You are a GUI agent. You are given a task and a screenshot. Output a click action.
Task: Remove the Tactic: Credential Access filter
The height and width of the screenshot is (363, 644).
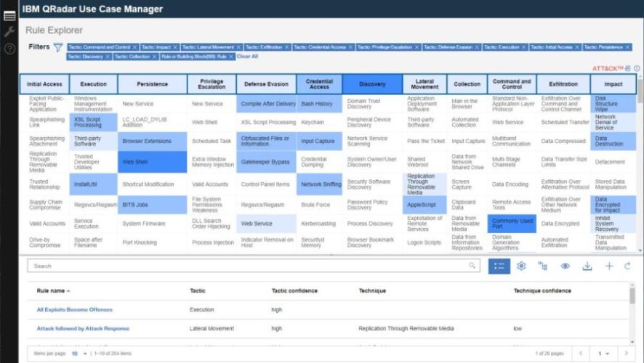pos(350,47)
